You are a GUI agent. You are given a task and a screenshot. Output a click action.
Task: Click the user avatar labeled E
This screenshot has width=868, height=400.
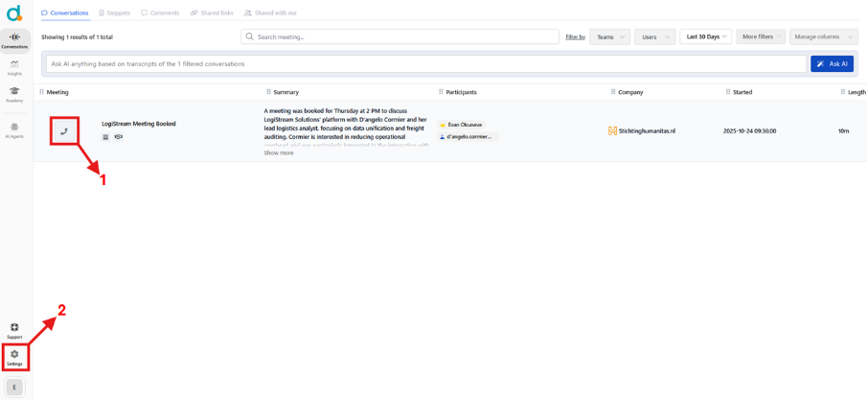point(14,388)
